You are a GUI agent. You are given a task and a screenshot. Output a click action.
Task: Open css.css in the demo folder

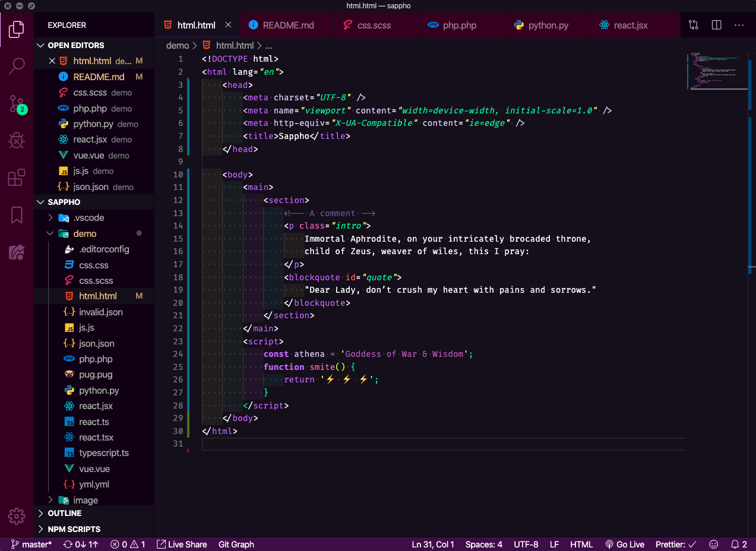click(94, 265)
